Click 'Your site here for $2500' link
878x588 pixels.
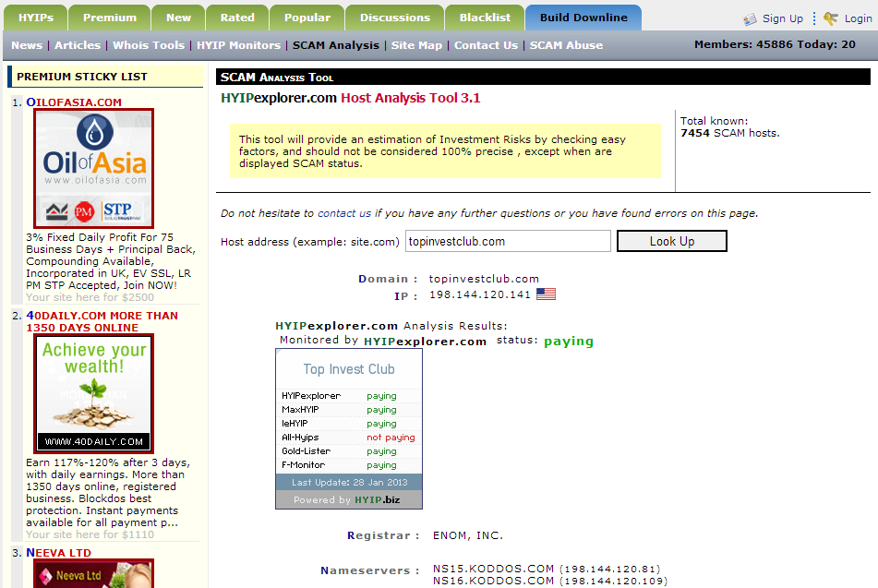(90, 297)
